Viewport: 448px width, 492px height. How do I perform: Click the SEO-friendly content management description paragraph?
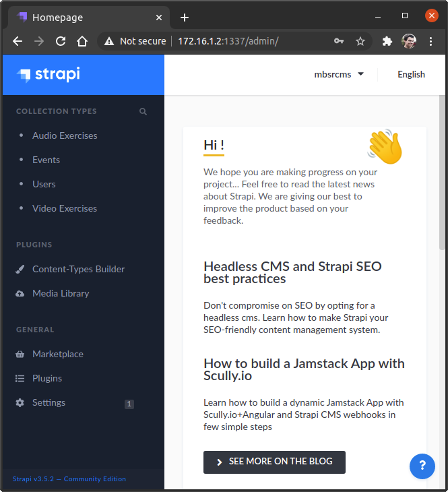[x=296, y=317]
